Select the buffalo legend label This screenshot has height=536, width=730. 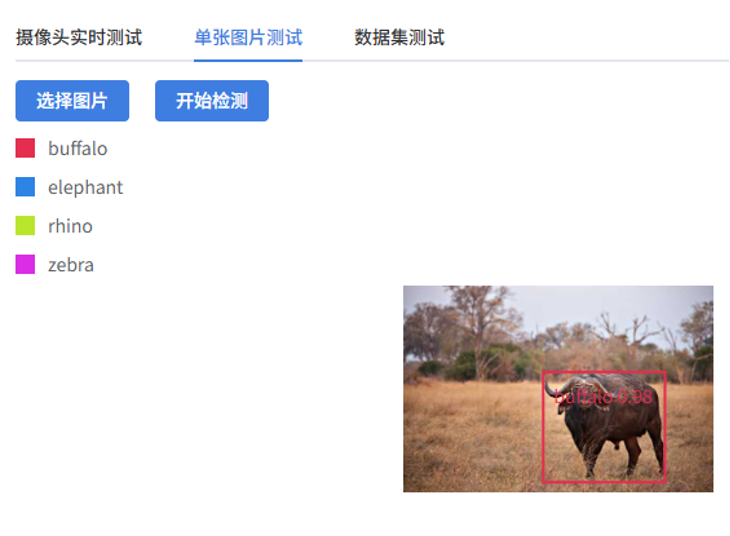pyautogui.click(x=78, y=149)
